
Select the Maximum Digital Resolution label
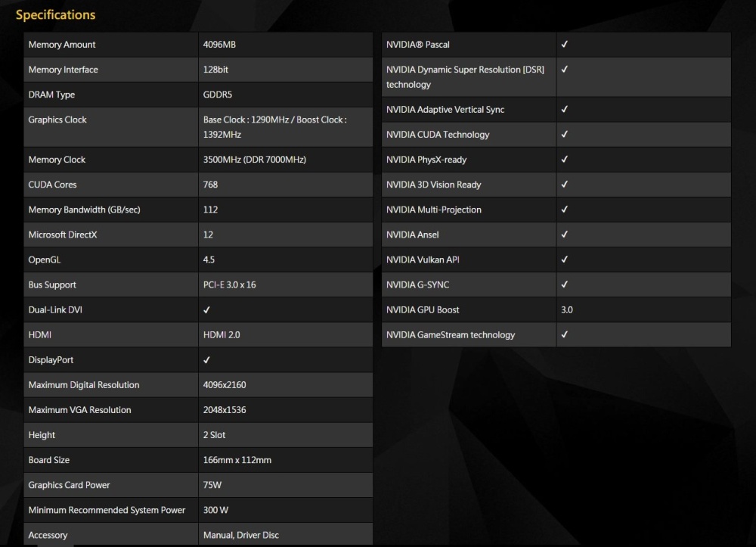coord(84,385)
